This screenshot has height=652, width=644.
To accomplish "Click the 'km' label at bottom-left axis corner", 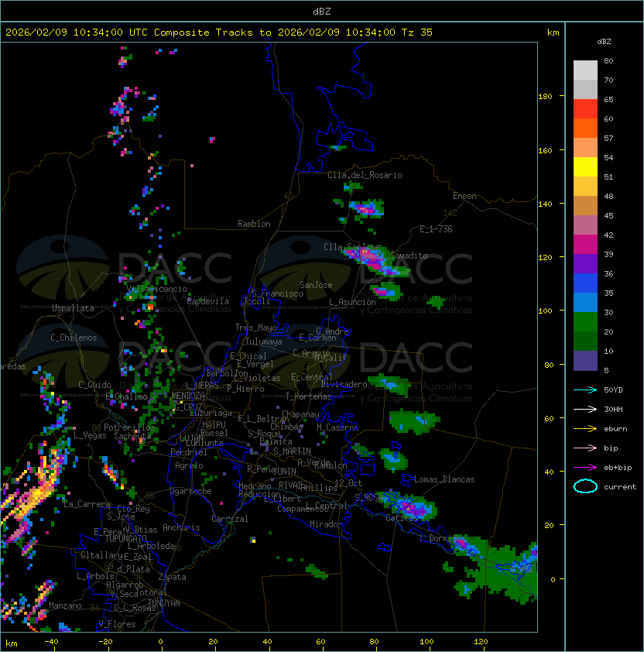I will point(12,643).
